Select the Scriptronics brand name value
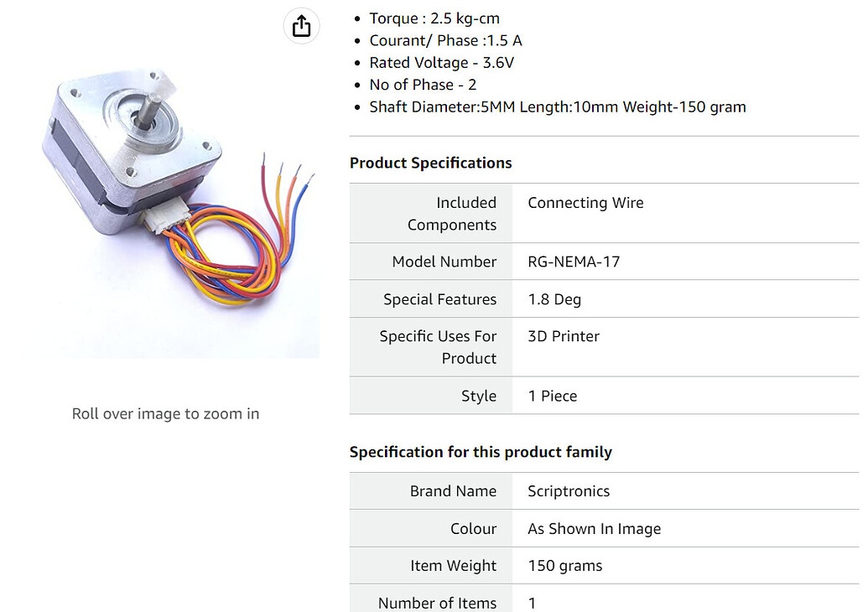This screenshot has height=612, width=868. [x=569, y=491]
